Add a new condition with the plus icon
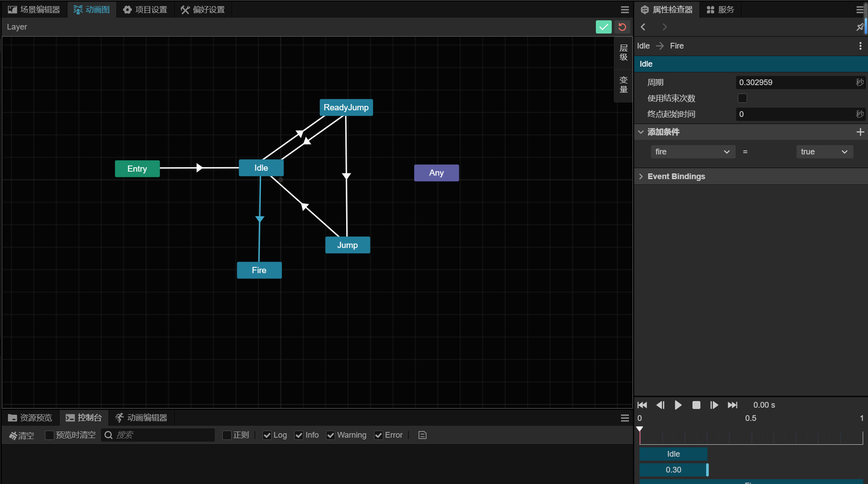Viewport: 868px width, 484px height. tap(860, 132)
